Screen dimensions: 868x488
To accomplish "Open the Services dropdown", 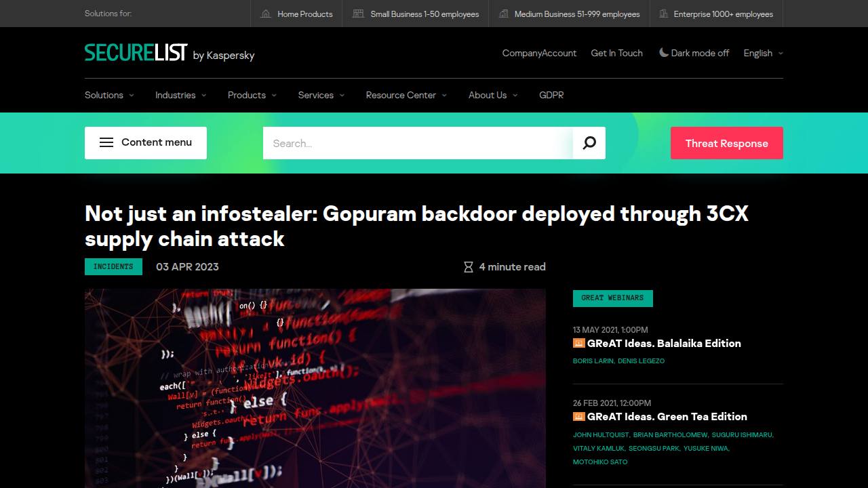I will (321, 95).
